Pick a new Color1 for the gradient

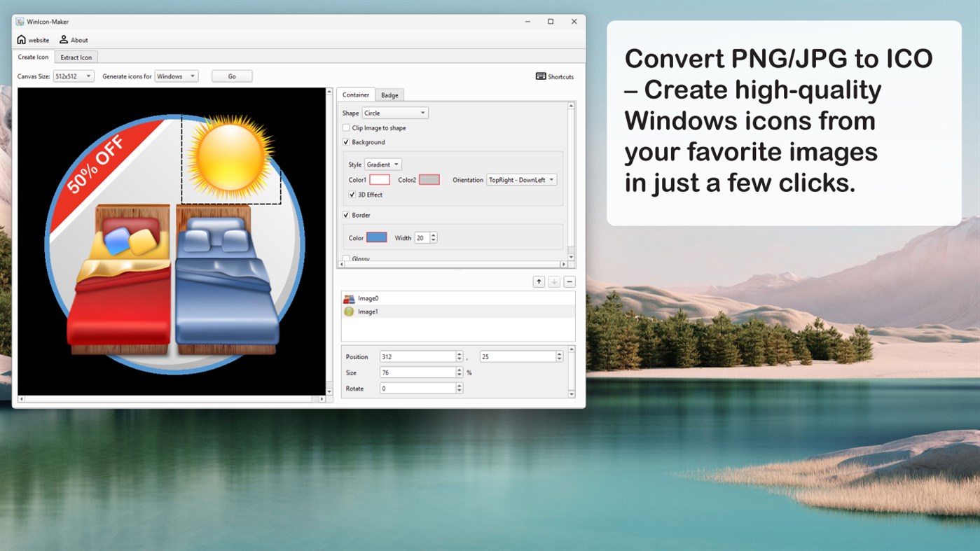pyautogui.click(x=379, y=179)
